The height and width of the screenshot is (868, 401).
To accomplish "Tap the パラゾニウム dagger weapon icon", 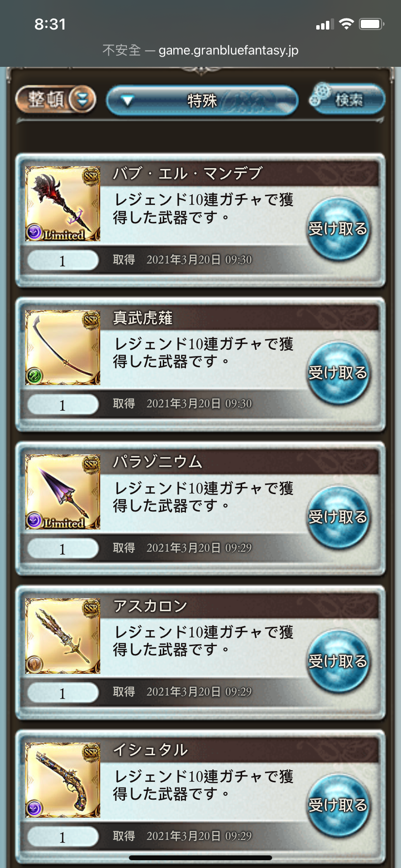I will click(x=62, y=492).
